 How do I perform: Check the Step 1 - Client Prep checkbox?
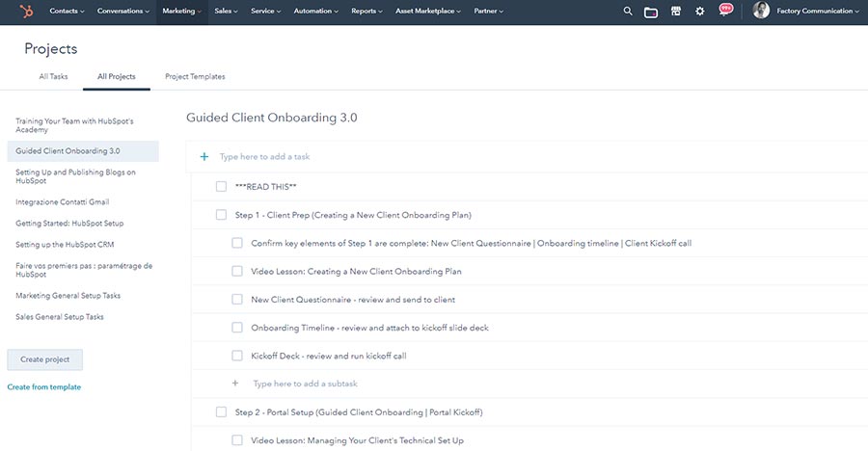(222, 215)
